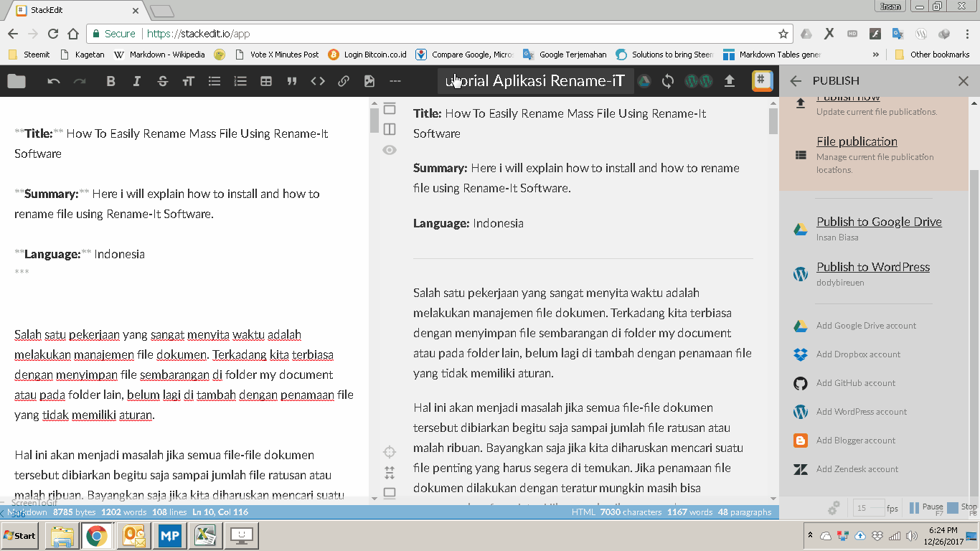Click the StackEdit browser tab

coord(75,11)
